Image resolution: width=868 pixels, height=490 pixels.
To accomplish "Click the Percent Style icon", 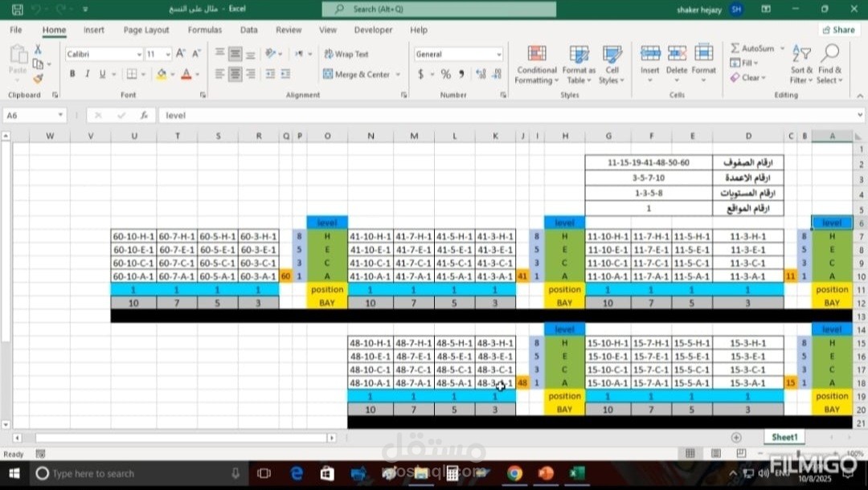I will (x=445, y=74).
